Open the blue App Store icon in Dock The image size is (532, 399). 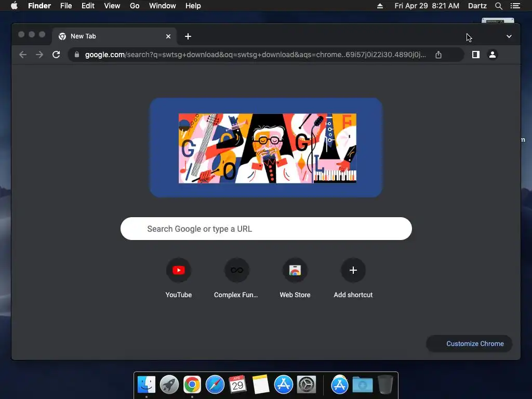(x=283, y=384)
